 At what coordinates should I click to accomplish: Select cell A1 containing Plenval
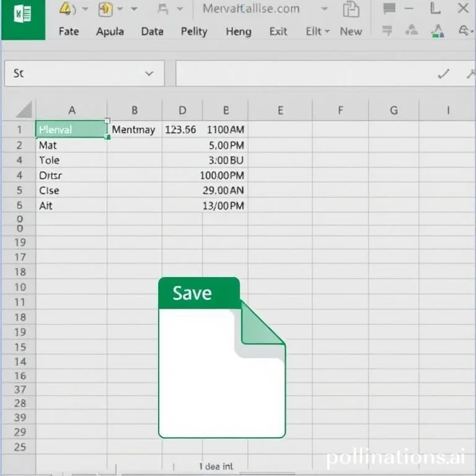tap(71, 130)
